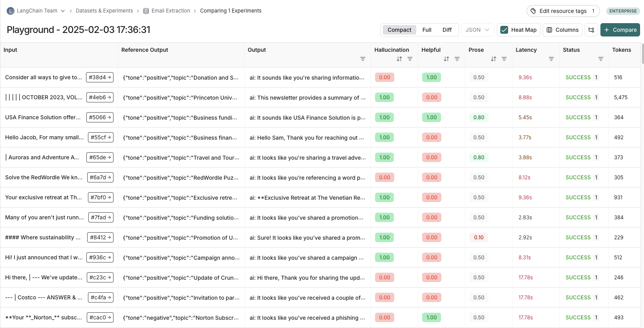
Task: Click the 0.00 Hallucination score in row #38d4
Action: (x=384, y=77)
